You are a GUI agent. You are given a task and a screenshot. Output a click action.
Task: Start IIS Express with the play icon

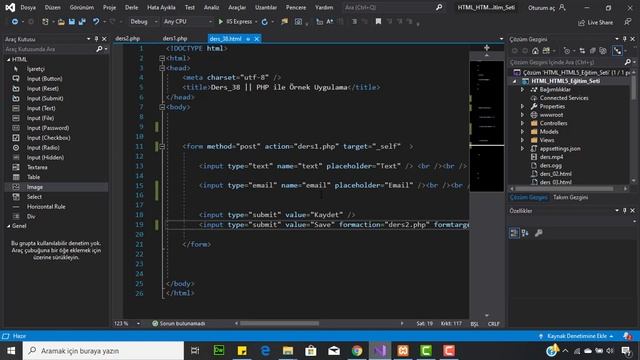[221, 22]
